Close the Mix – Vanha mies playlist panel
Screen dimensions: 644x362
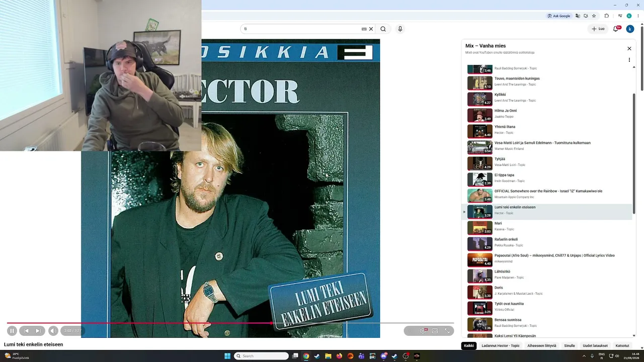[x=629, y=48]
